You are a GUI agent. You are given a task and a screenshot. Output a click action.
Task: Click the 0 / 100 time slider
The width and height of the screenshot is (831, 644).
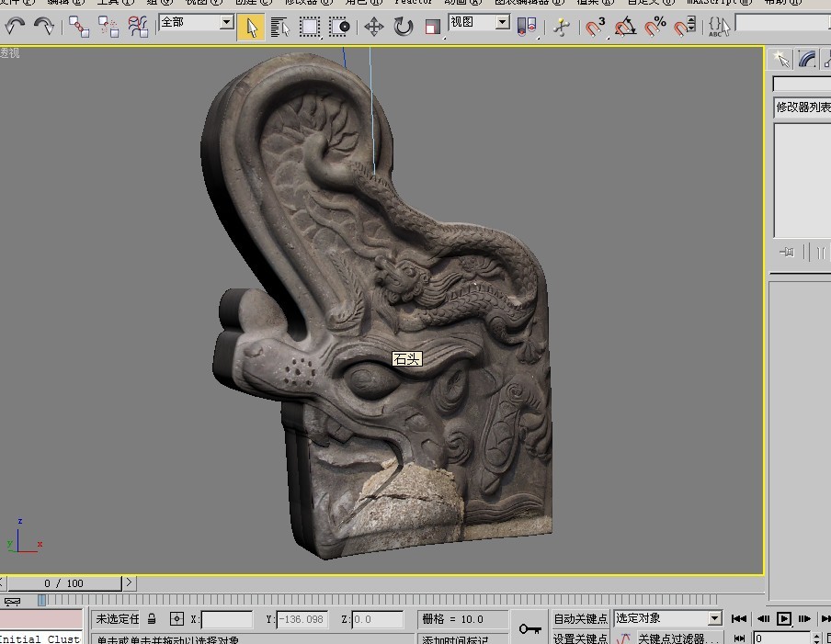tap(63, 583)
